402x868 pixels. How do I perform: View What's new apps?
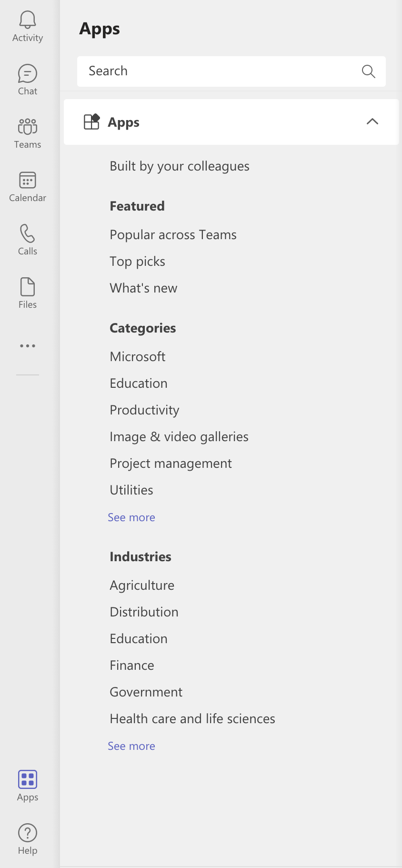[x=143, y=288]
